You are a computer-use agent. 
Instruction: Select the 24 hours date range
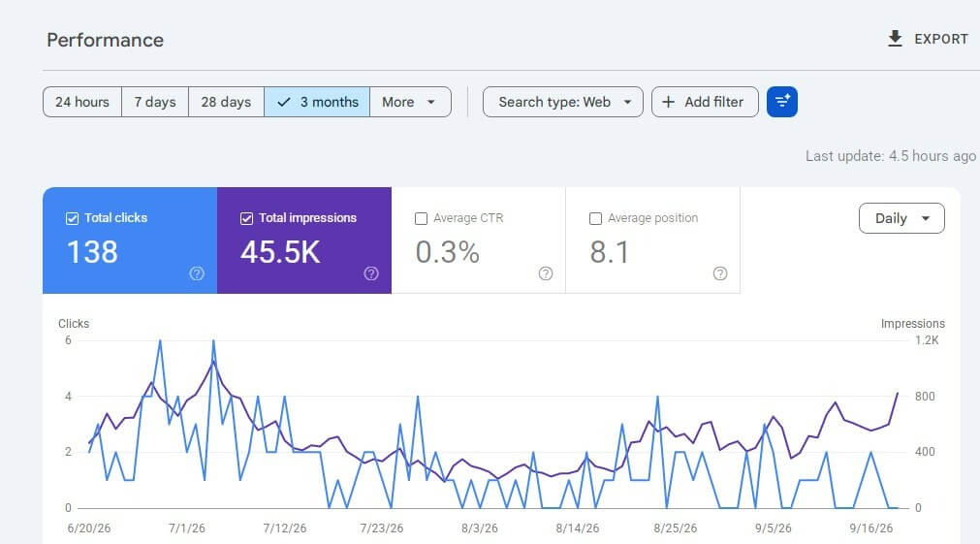[x=81, y=102]
